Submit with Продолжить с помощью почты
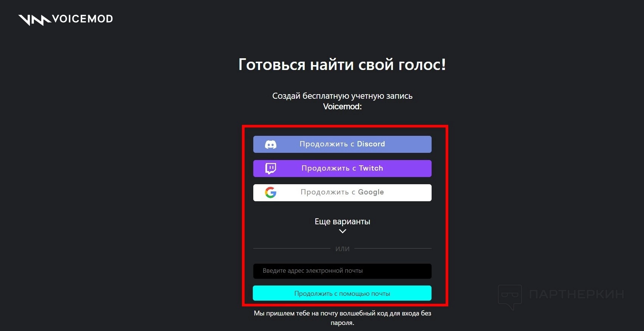This screenshot has height=331, width=644. click(342, 293)
